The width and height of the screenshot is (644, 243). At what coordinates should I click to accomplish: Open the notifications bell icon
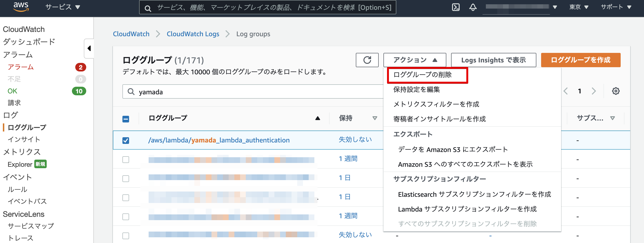point(473,7)
